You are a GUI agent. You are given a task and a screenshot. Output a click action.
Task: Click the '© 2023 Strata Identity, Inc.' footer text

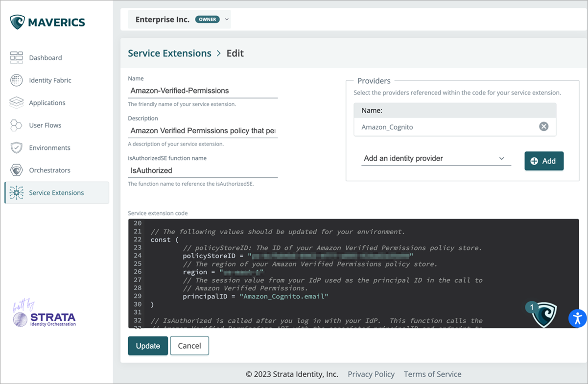tap(292, 374)
